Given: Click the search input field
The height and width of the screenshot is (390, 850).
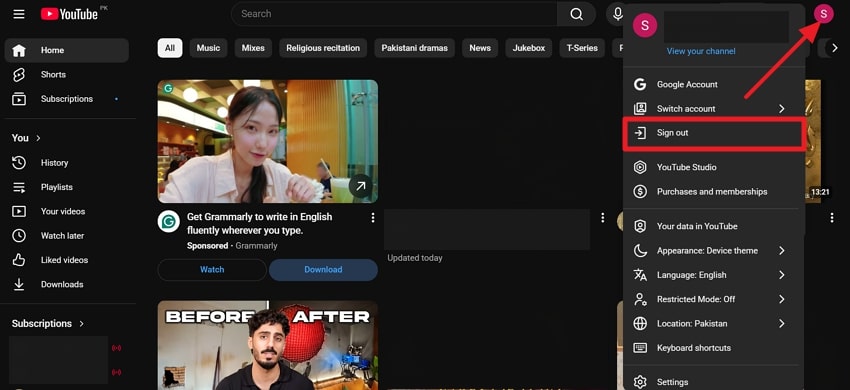Looking at the screenshot, I should tap(394, 14).
